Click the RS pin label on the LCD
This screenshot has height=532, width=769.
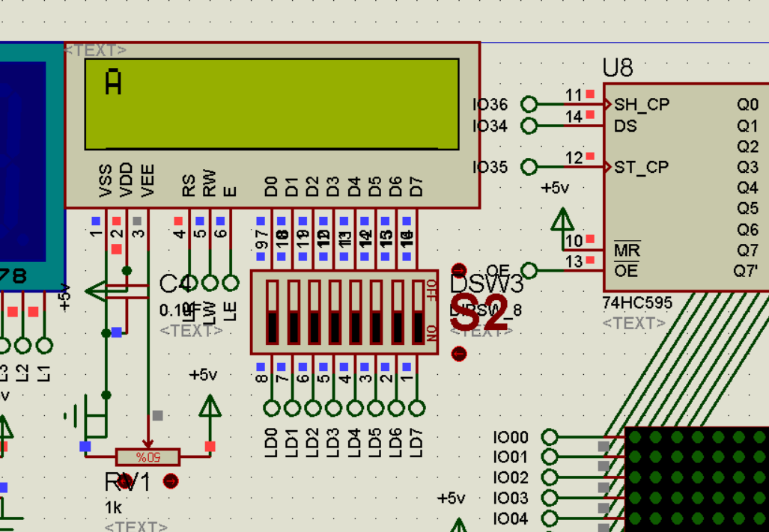tap(189, 186)
